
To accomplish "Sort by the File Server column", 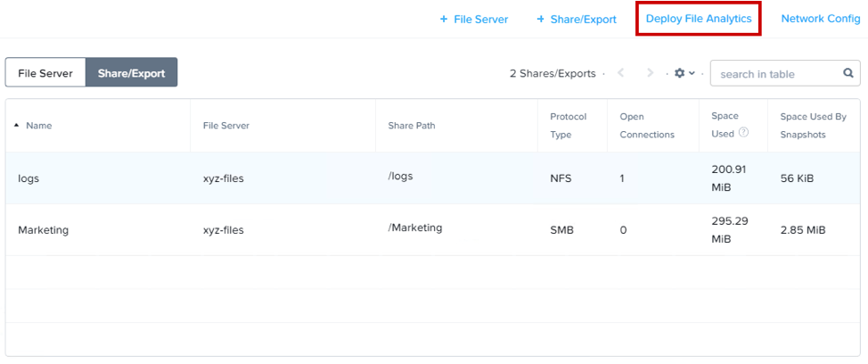I will [225, 126].
